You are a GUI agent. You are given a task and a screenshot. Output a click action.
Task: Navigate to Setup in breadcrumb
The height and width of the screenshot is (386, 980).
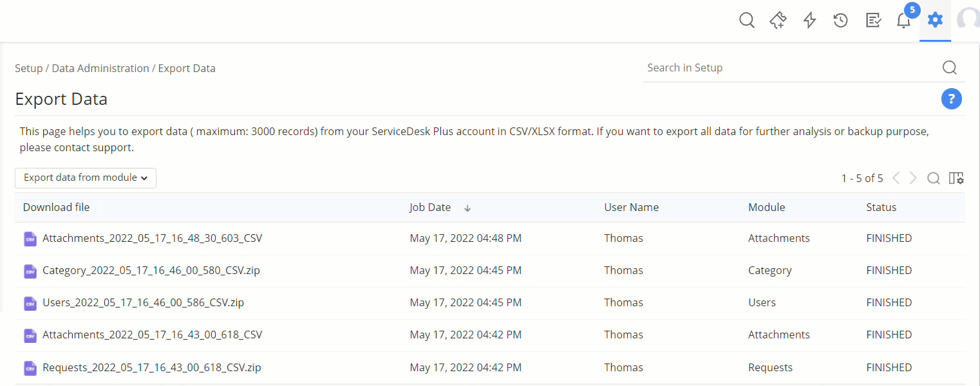pyautogui.click(x=28, y=68)
